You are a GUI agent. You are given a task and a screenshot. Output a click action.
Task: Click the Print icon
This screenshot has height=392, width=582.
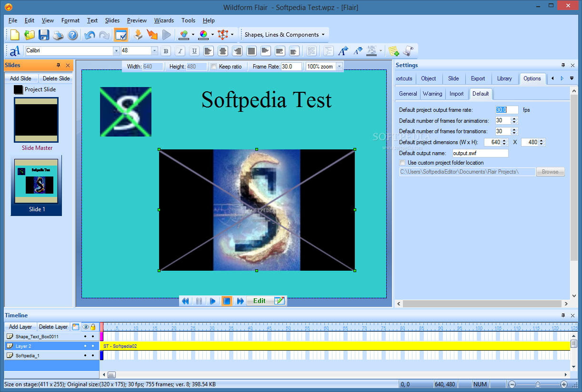[x=58, y=35]
